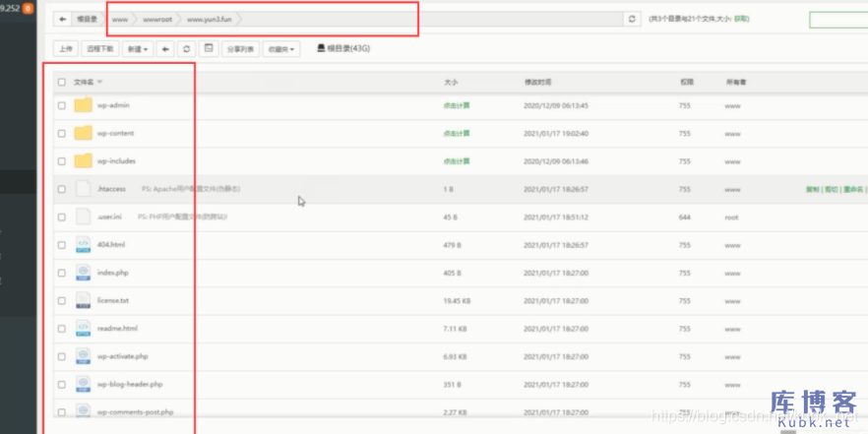The height and width of the screenshot is (434, 868).
Task: Click the index.php file icon
Action: [x=83, y=273]
